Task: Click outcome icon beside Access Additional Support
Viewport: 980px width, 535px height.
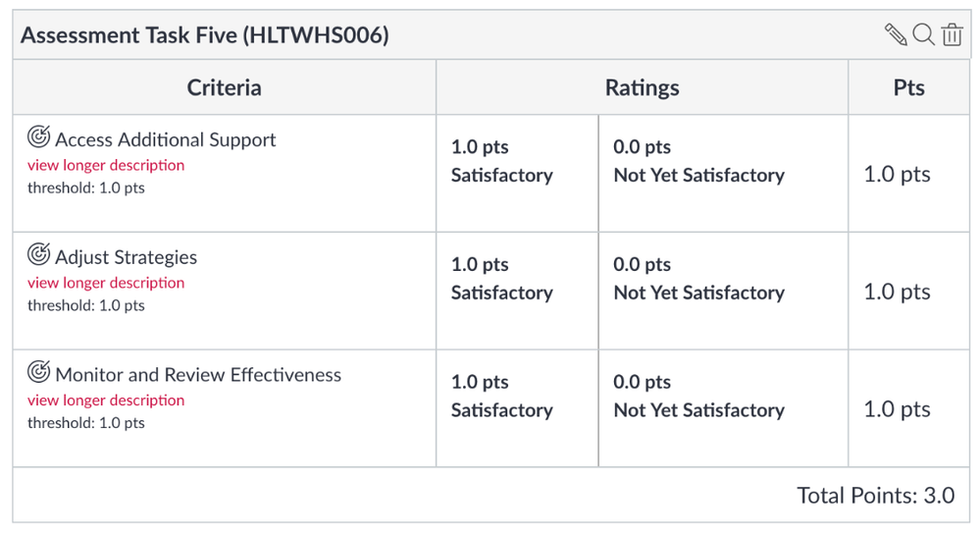Action: (x=39, y=136)
